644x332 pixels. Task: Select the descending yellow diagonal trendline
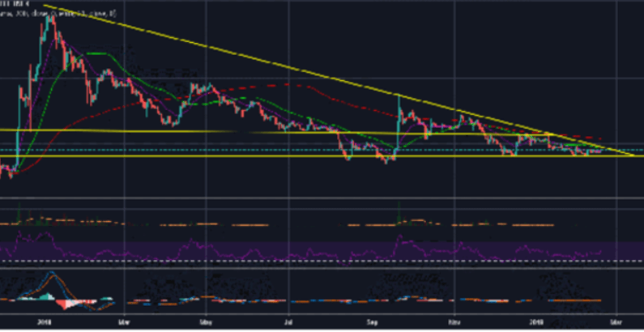click(243, 58)
